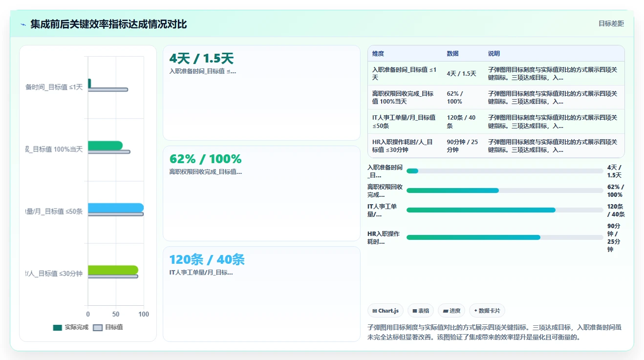Click the icon on the Chart.js tag
The height and width of the screenshot is (360, 644).
pos(375,311)
